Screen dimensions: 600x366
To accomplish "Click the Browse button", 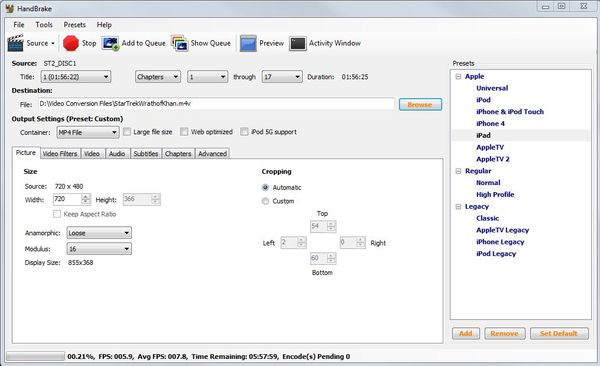I will [420, 105].
